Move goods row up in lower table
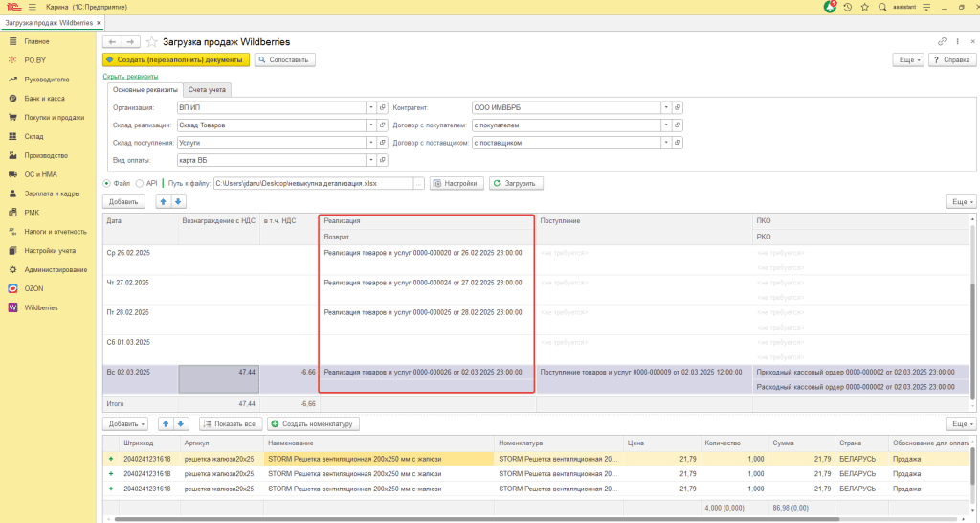The width and height of the screenshot is (980, 523). coord(166,423)
